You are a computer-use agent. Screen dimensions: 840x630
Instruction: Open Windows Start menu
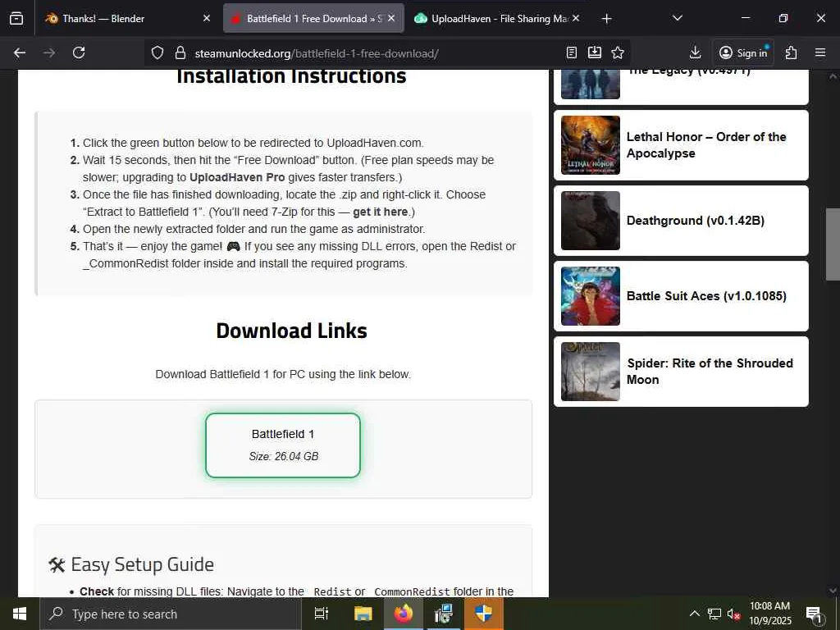(20, 614)
